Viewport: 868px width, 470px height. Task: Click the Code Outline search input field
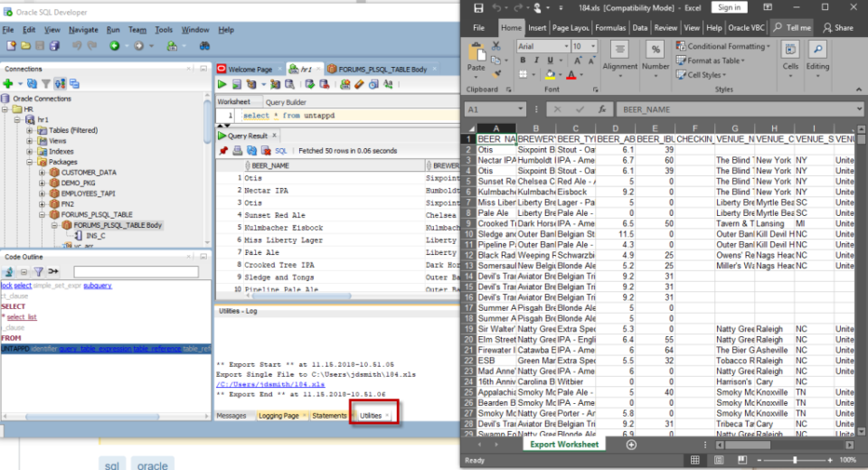(137, 272)
